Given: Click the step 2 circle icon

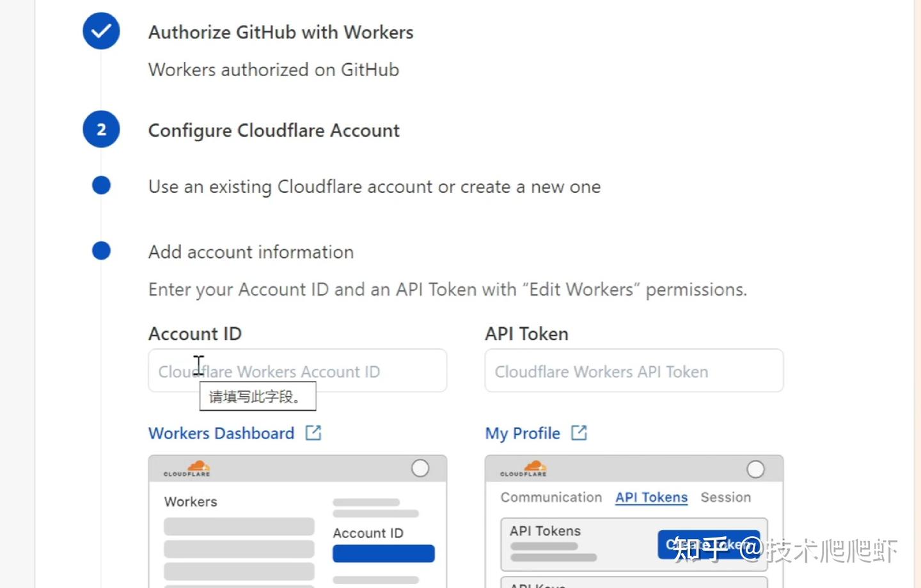Looking at the screenshot, I should 101,130.
